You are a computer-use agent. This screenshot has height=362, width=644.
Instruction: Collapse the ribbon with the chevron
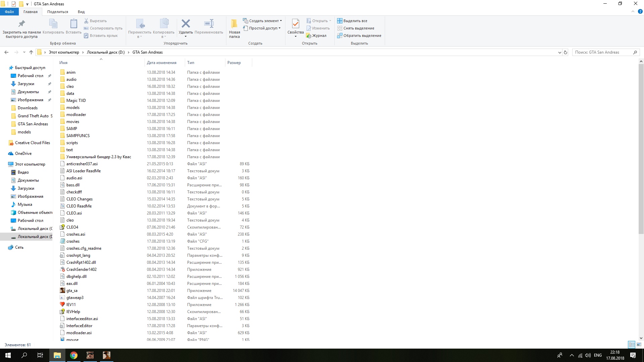click(x=633, y=11)
